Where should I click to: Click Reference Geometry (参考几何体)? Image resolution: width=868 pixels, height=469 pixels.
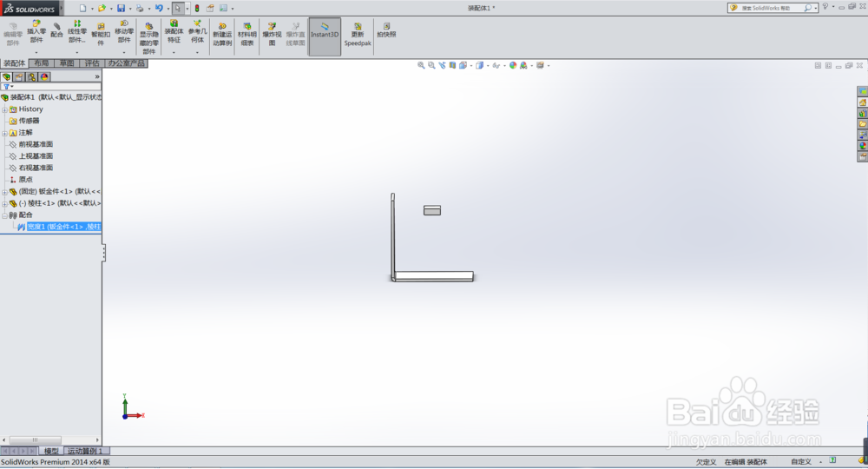198,31
